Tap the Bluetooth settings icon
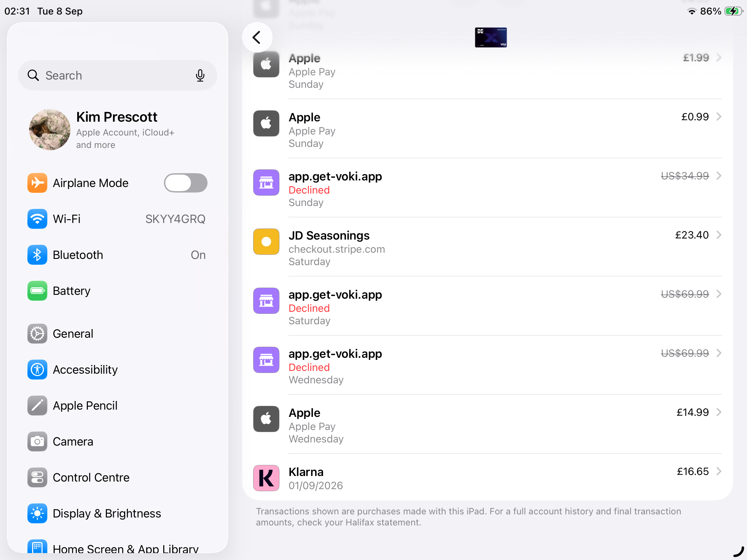Screen dimensions: 747x560 tap(37, 255)
